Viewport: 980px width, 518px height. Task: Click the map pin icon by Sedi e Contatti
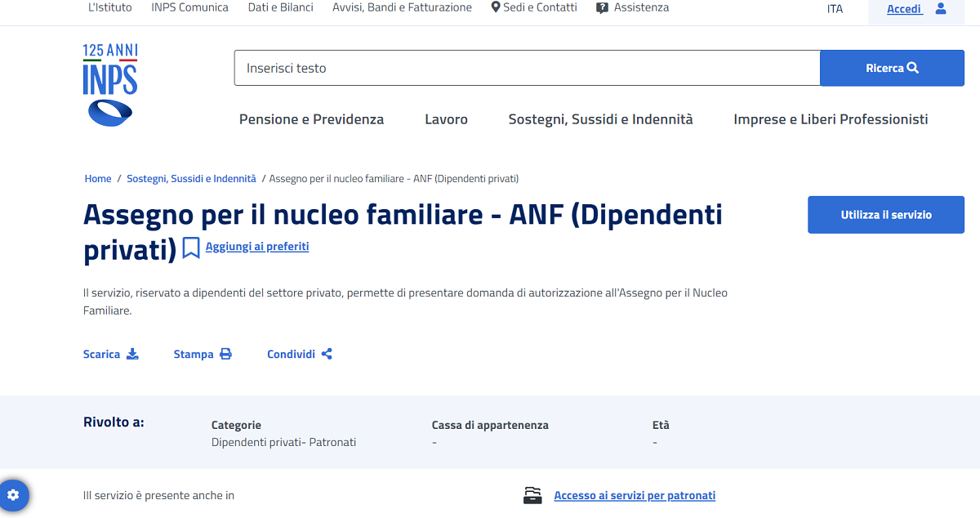(495, 7)
